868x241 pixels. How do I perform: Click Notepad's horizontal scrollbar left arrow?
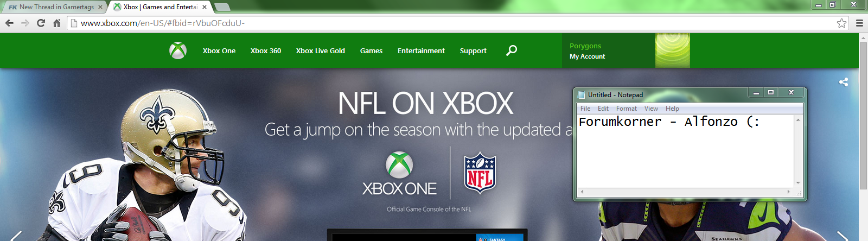pos(582,192)
